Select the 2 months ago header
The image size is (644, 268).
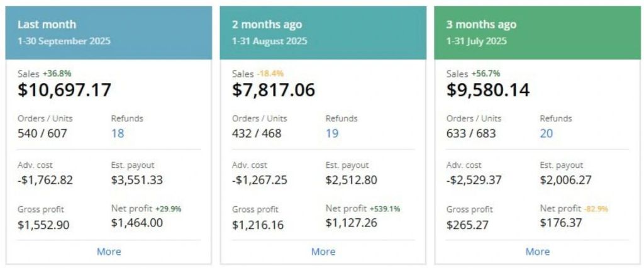267,25
